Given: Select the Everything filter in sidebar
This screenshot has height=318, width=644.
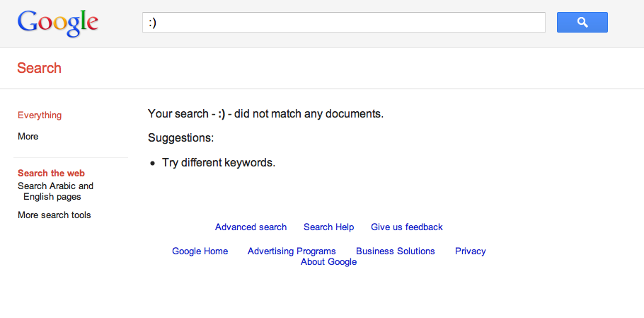Looking at the screenshot, I should point(40,115).
